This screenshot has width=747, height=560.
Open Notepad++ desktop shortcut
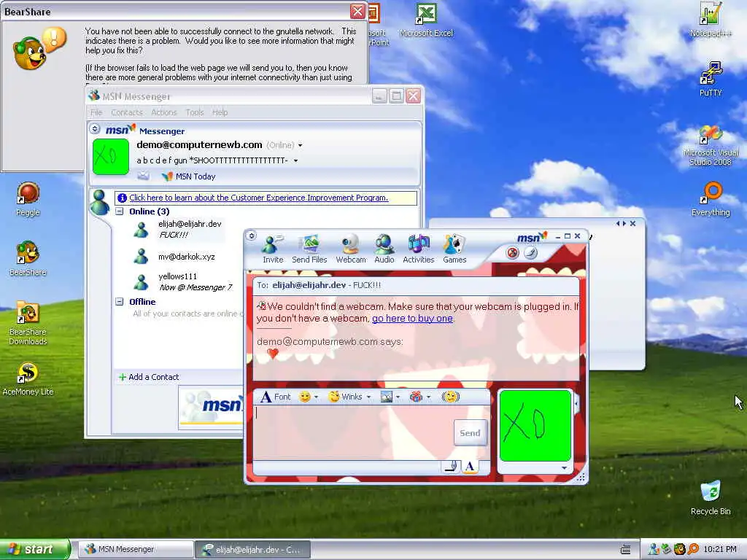[x=711, y=20]
